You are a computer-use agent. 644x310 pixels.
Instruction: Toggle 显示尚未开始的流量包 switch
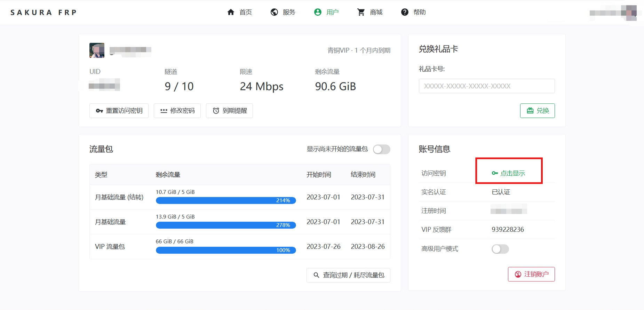coord(381,149)
